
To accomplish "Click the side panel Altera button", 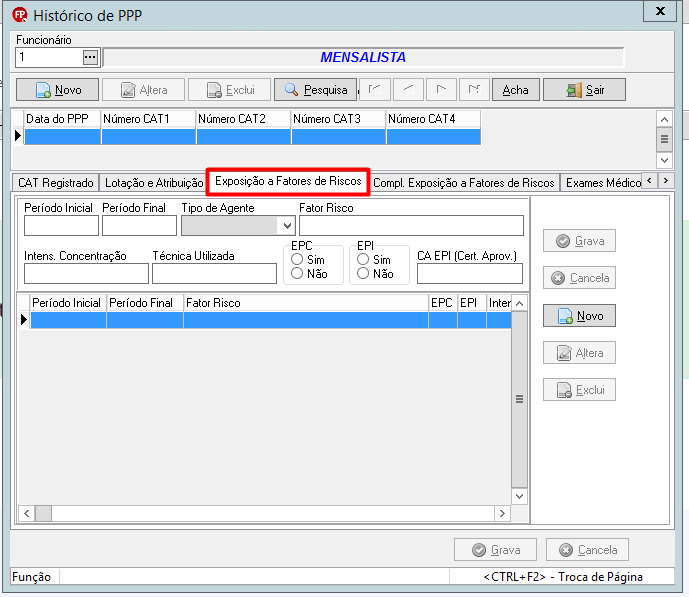I will click(x=579, y=352).
